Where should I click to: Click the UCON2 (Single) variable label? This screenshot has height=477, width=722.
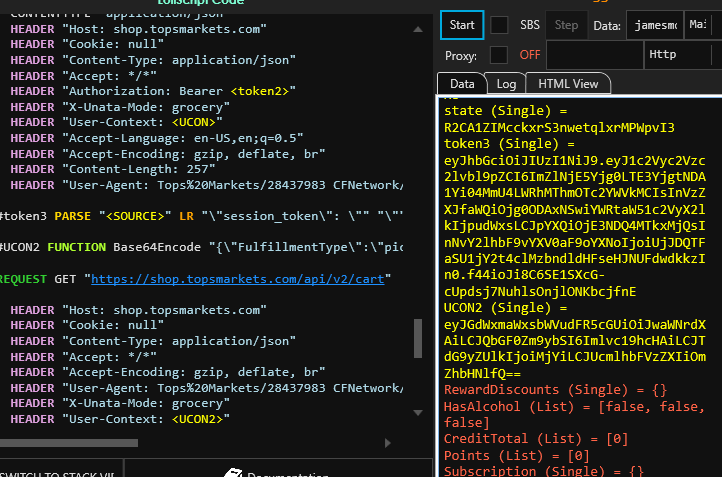[x=505, y=308]
